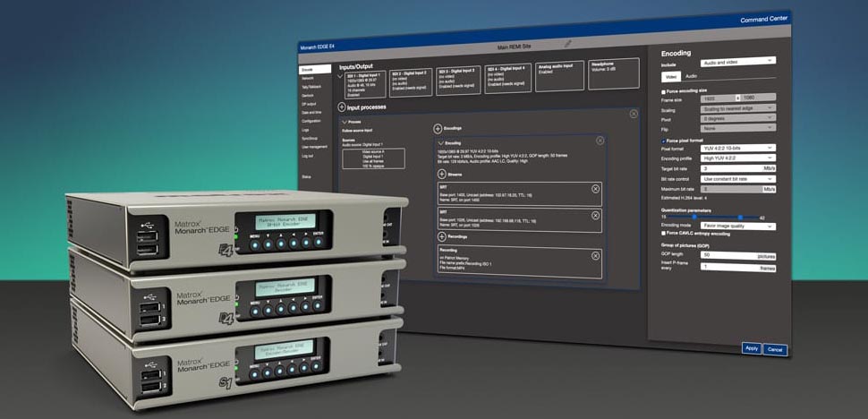868x419 pixels.
Task: Remove the whole input process with X icon
Action: pos(634,114)
